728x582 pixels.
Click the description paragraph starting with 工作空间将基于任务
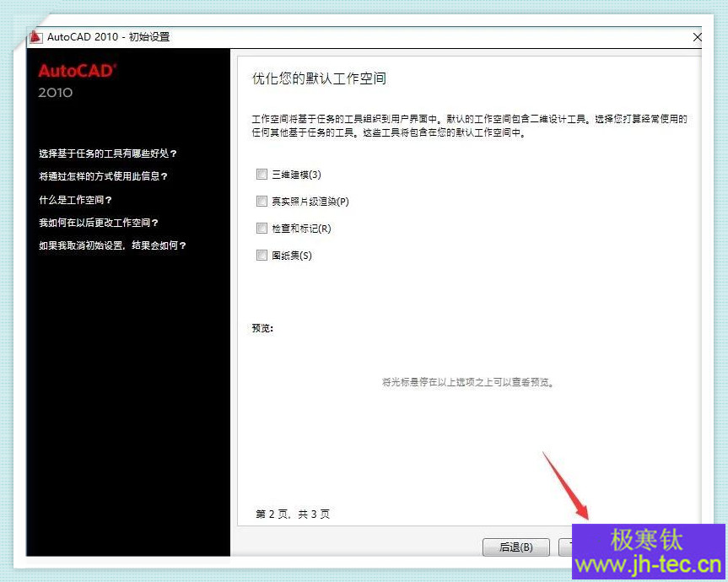469,126
